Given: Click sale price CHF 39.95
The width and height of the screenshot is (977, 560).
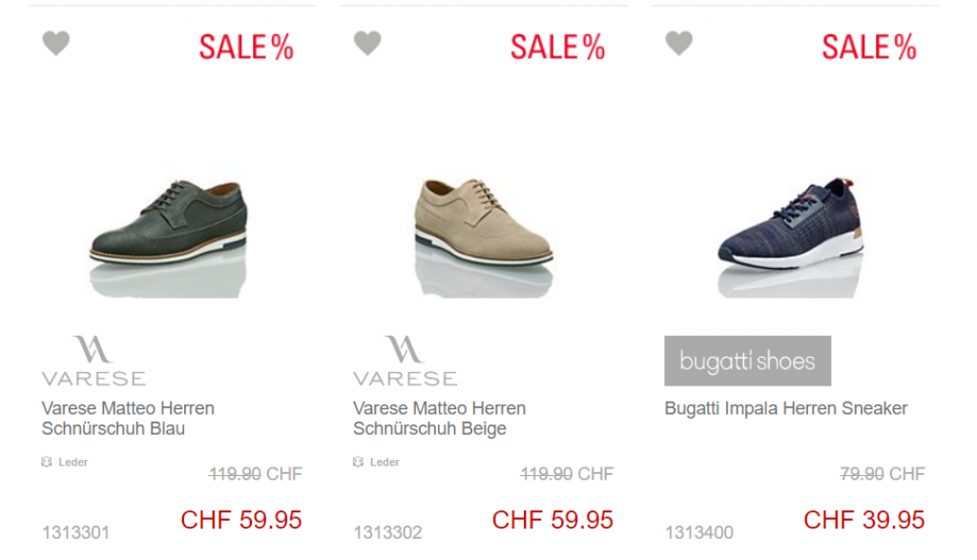Looking at the screenshot, I should pos(864,520).
